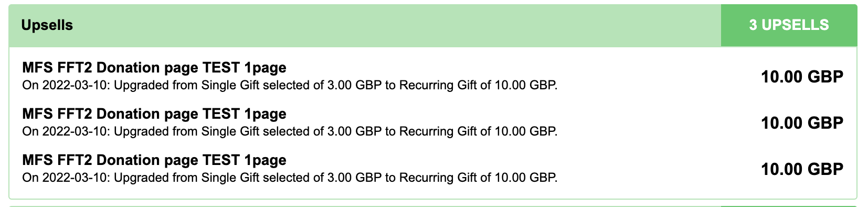Click 'Single Gift' text in third upsell description
This screenshot has height=207, width=868.
pos(230,178)
